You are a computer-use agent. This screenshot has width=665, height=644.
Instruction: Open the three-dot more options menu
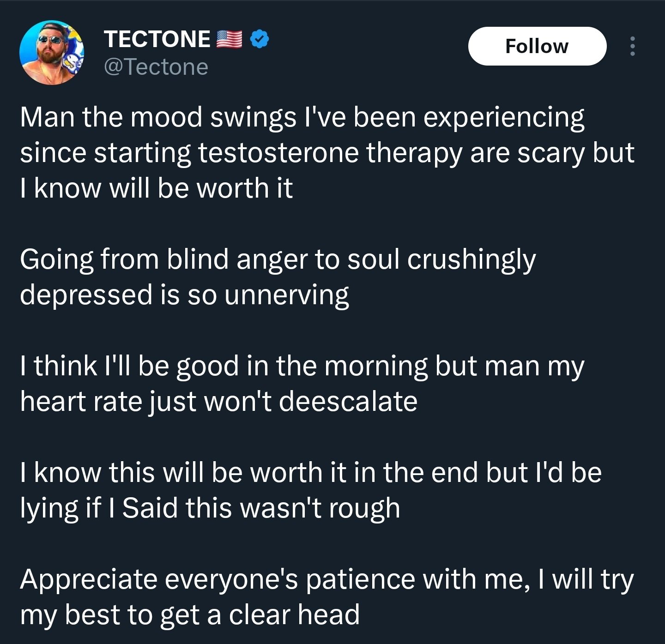pos(633,46)
